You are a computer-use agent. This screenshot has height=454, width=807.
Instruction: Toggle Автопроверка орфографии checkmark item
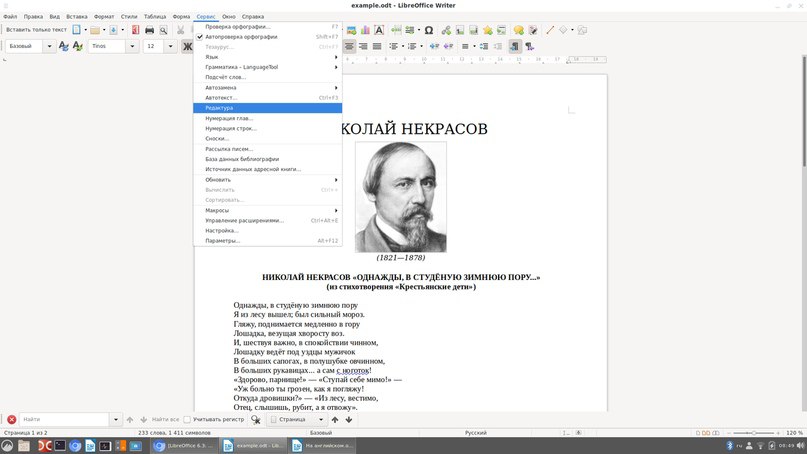click(x=268, y=37)
